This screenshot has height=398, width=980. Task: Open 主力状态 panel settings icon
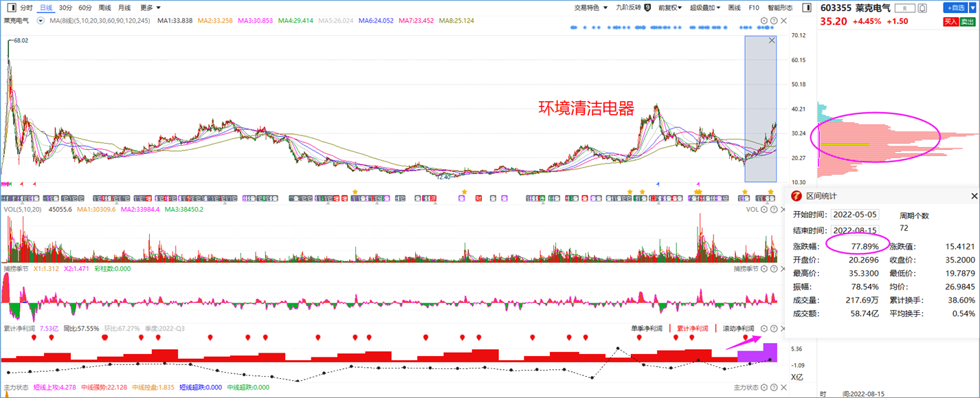tap(764, 388)
